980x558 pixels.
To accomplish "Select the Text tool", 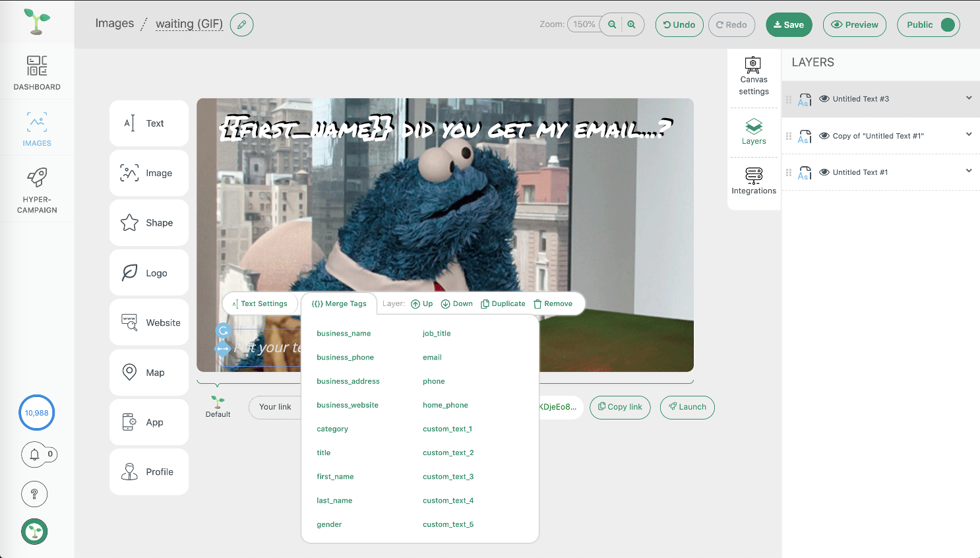I will tap(149, 123).
